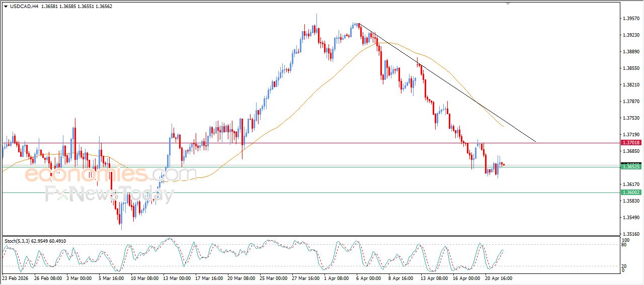Select the red horizontal resistance line
Screen dimensions: 644x285
pos(302,143)
